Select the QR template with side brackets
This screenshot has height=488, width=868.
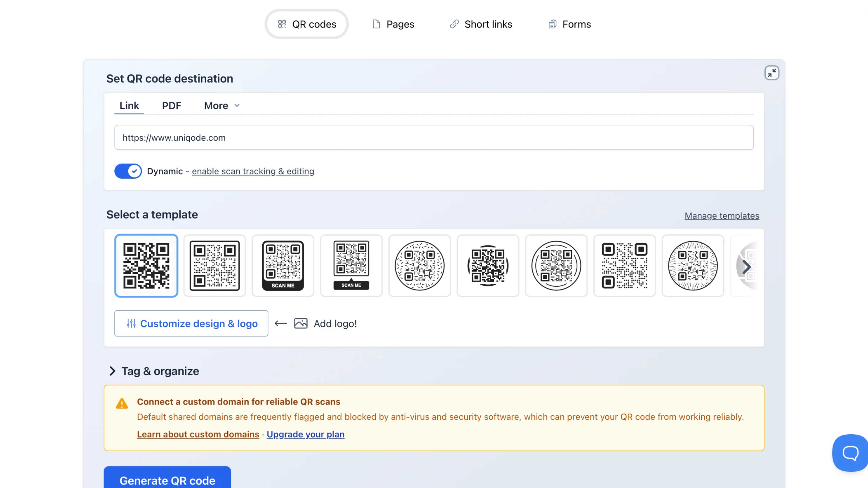click(488, 266)
